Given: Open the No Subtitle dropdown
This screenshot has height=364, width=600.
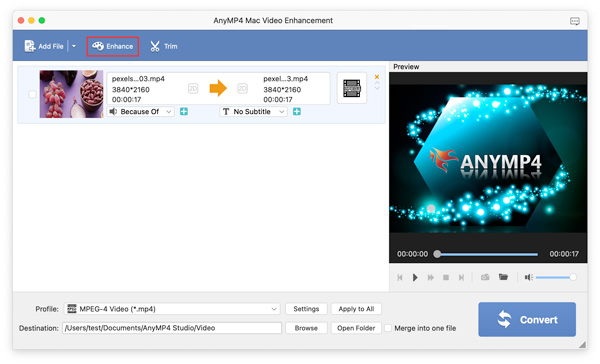Looking at the screenshot, I should point(253,111).
